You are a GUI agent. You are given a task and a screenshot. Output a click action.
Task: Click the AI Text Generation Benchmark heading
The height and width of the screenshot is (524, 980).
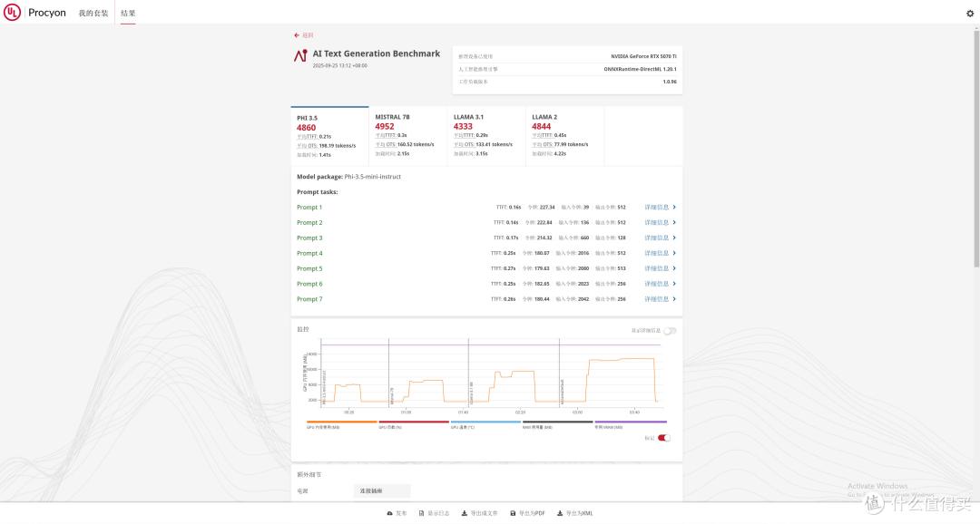click(377, 53)
